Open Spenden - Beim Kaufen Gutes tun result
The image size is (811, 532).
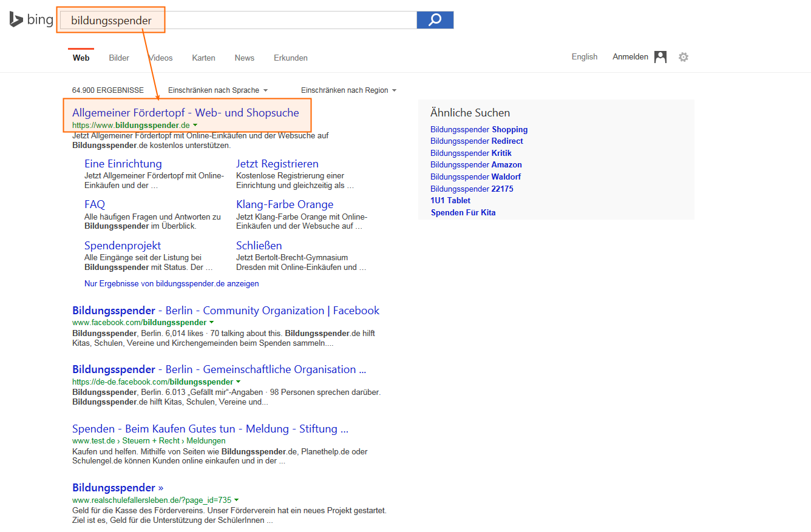[x=210, y=429]
